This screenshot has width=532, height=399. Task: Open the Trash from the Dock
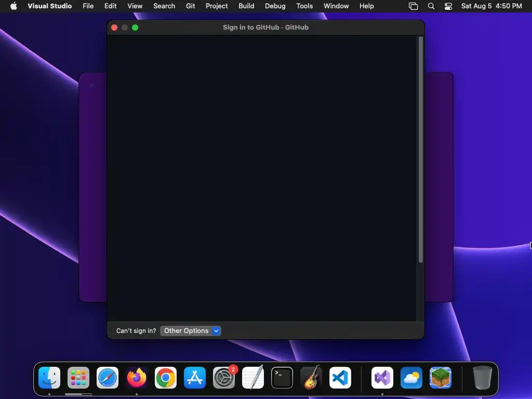[483, 378]
